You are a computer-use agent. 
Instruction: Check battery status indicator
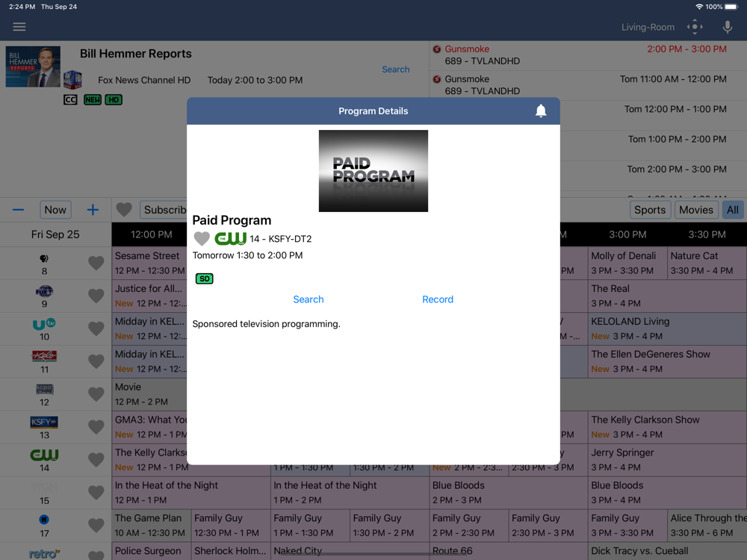(x=731, y=7)
